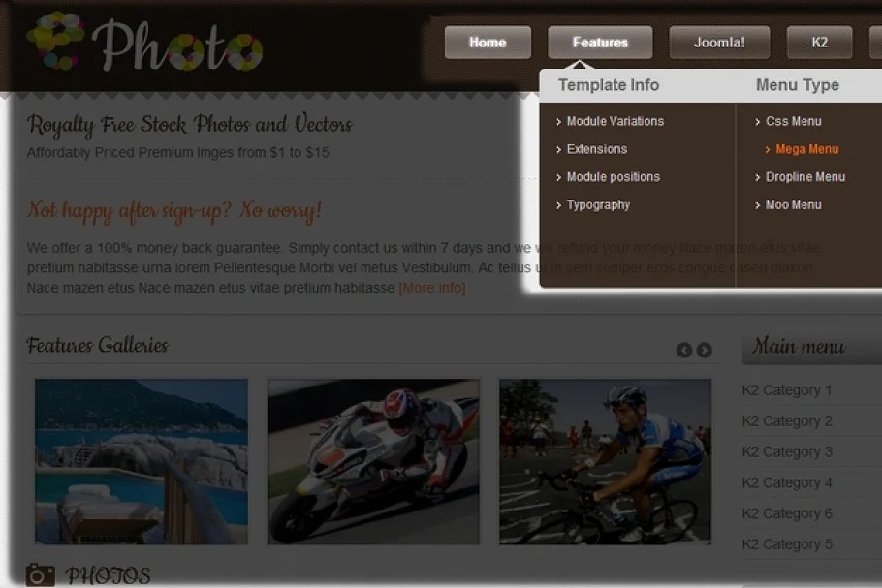Choose Css Menu under Menu Type
This screenshot has width=882, height=588.
[x=793, y=121]
